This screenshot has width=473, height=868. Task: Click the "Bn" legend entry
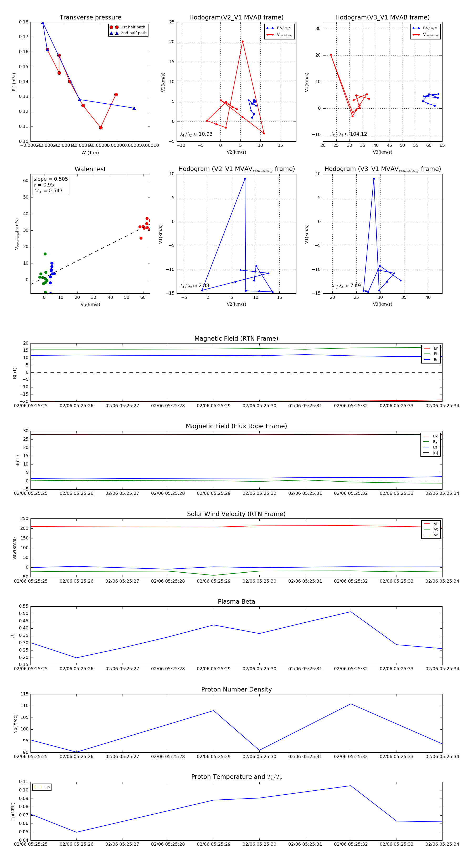(431, 360)
